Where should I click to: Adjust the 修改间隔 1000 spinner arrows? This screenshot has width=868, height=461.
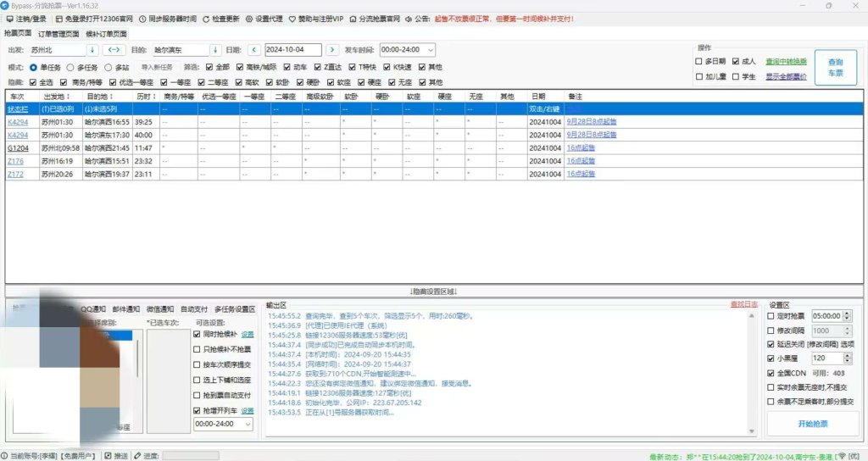847,330
